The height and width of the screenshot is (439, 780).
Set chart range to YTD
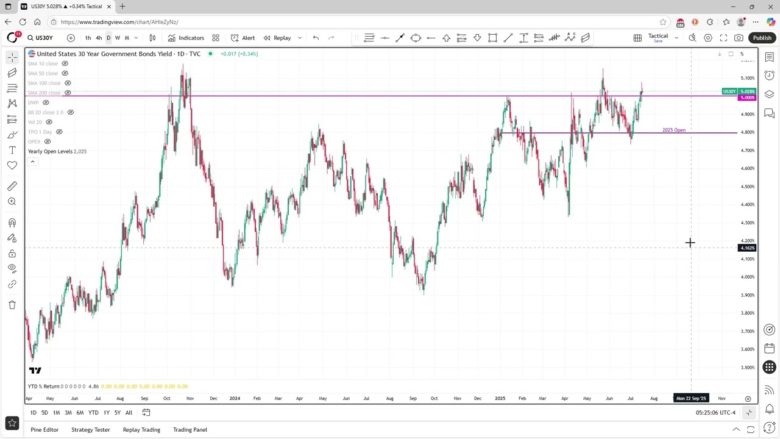[93, 412]
